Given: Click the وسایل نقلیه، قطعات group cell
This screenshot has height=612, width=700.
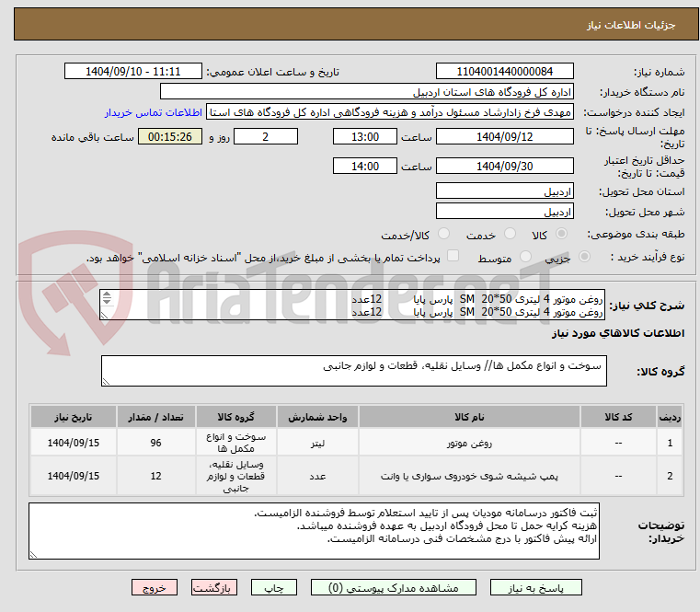Looking at the screenshot, I should pyautogui.click(x=235, y=476).
